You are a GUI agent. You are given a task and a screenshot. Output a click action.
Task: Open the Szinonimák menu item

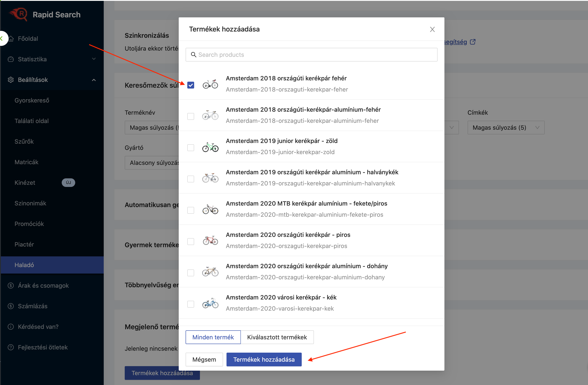click(30, 203)
